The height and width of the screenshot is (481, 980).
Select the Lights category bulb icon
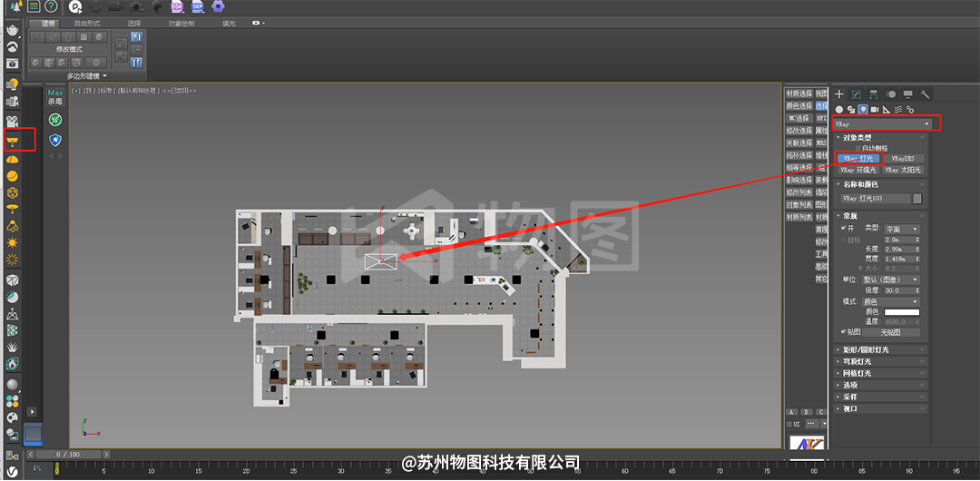click(862, 109)
